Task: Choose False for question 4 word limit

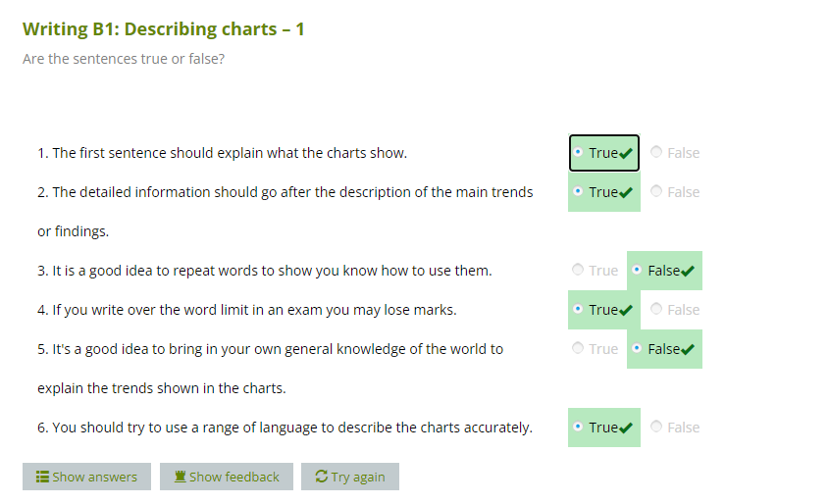Action: click(x=657, y=309)
